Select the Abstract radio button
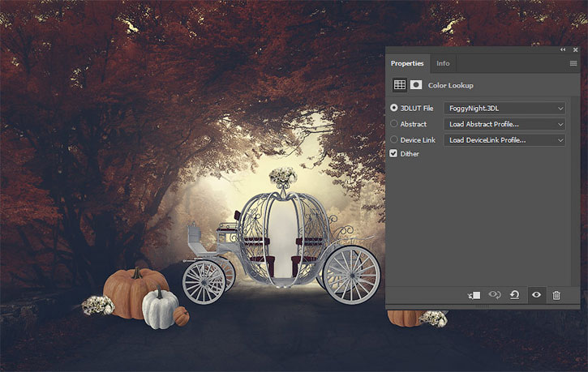The width and height of the screenshot is (588, 372). pyautogui.click(x=393, y=124)
